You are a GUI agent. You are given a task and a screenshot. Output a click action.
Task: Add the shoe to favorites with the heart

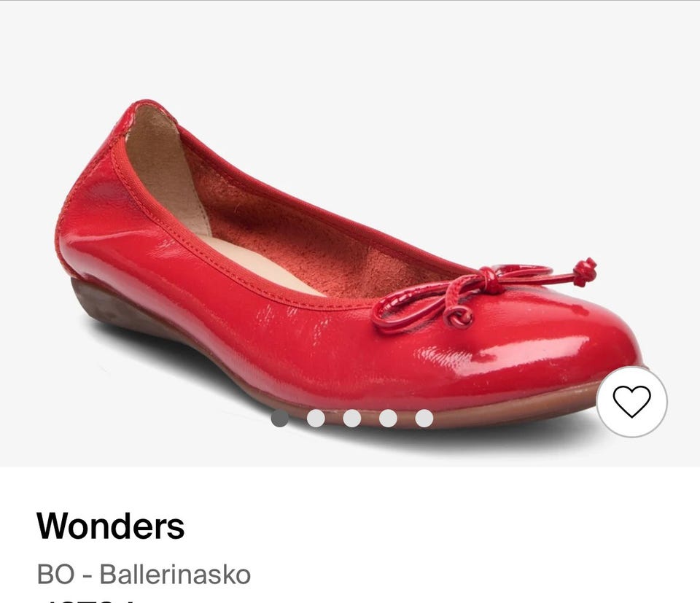pyautogui.click(x=631, y=401)
